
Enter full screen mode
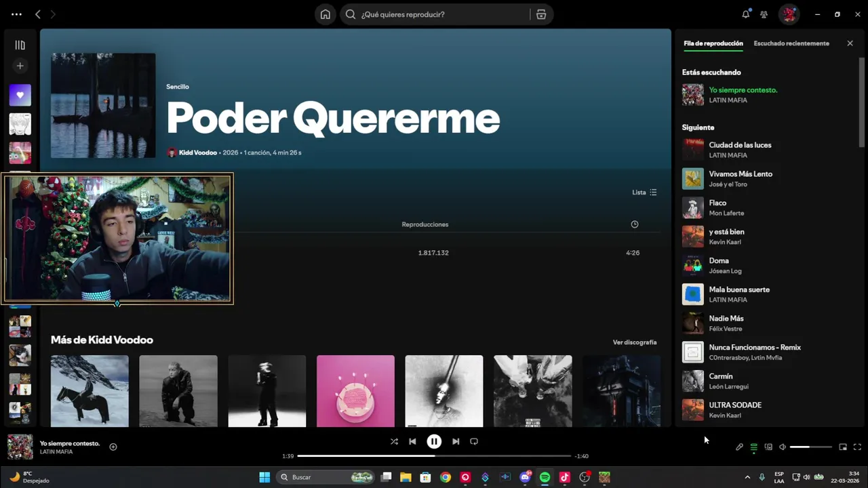click(857, 447)
